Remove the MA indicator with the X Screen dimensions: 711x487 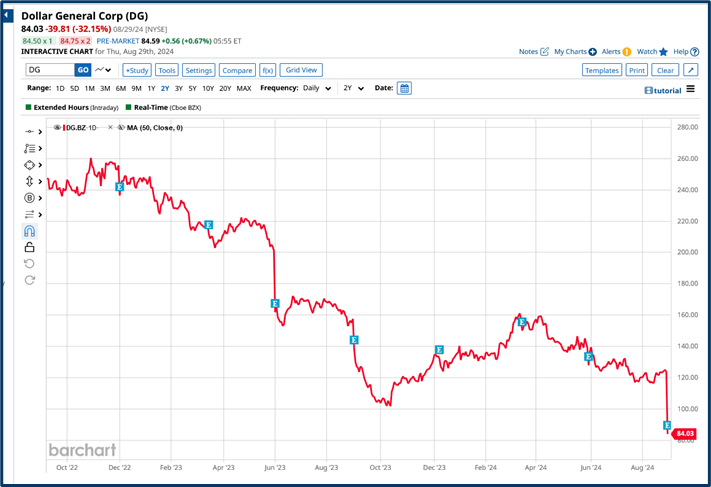pos(110,128)
